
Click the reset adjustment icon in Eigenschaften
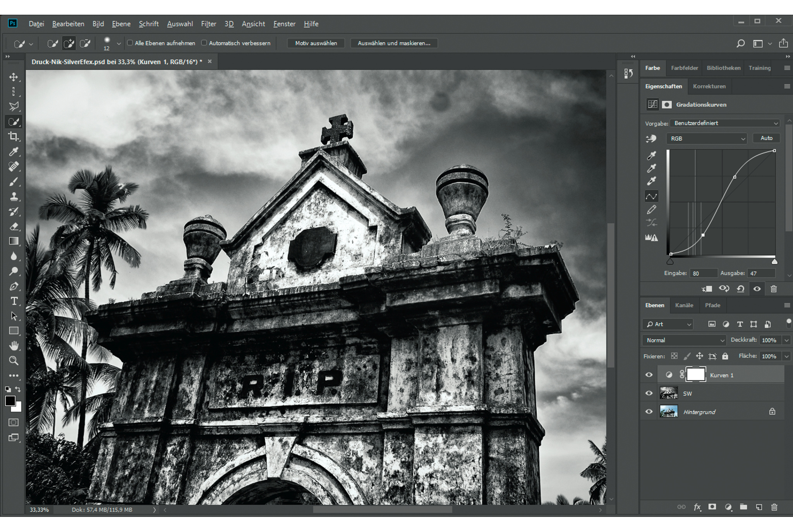point(740,289)
